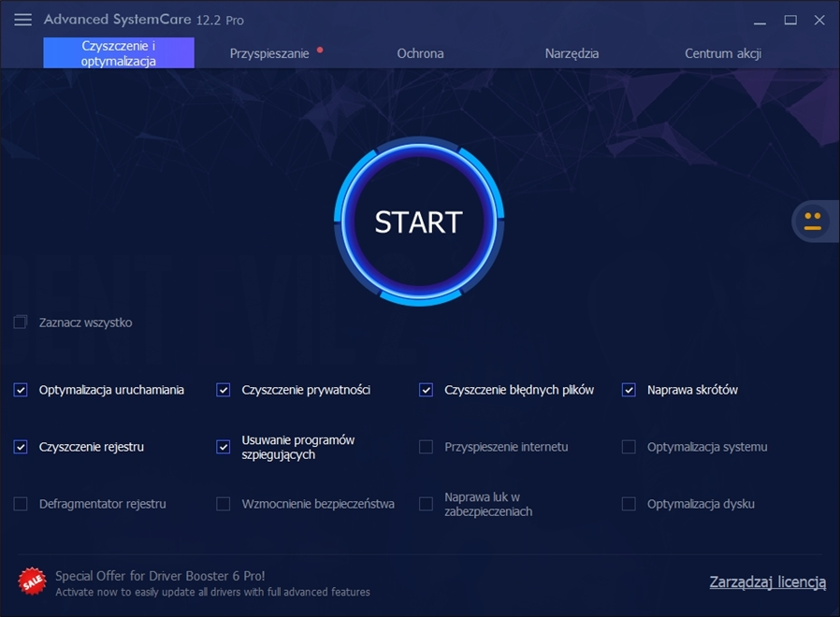Select the Czyszczenie i optymalizacja tab

click(118, 53)
